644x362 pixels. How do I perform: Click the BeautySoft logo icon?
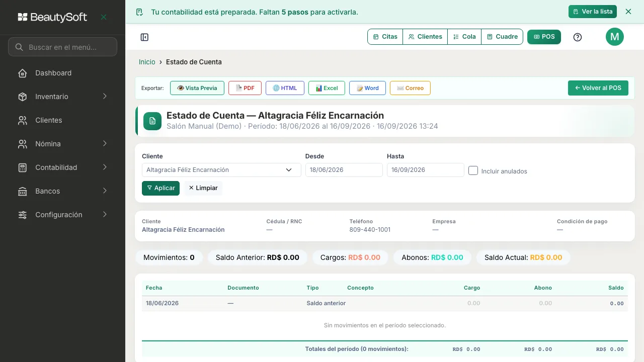23,17
